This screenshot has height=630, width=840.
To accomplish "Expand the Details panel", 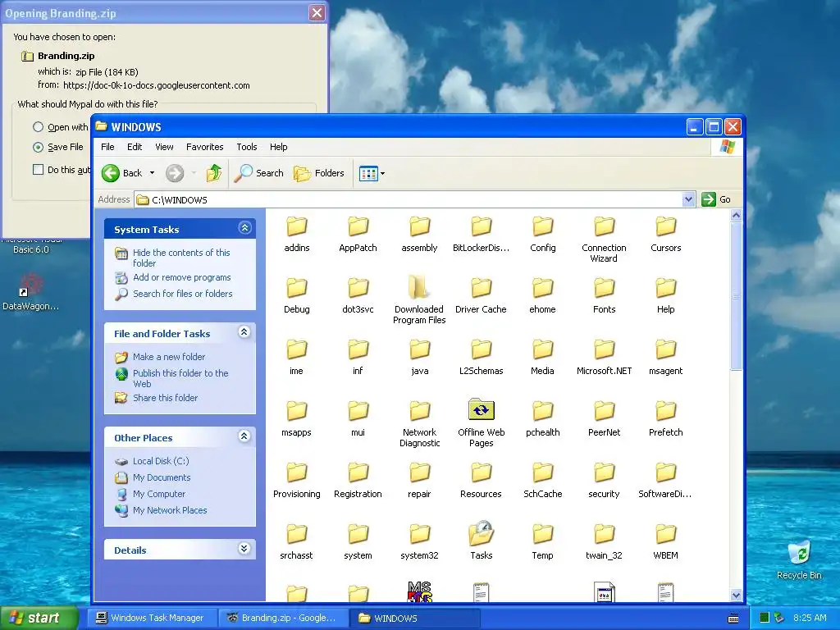I will [244, 549].
